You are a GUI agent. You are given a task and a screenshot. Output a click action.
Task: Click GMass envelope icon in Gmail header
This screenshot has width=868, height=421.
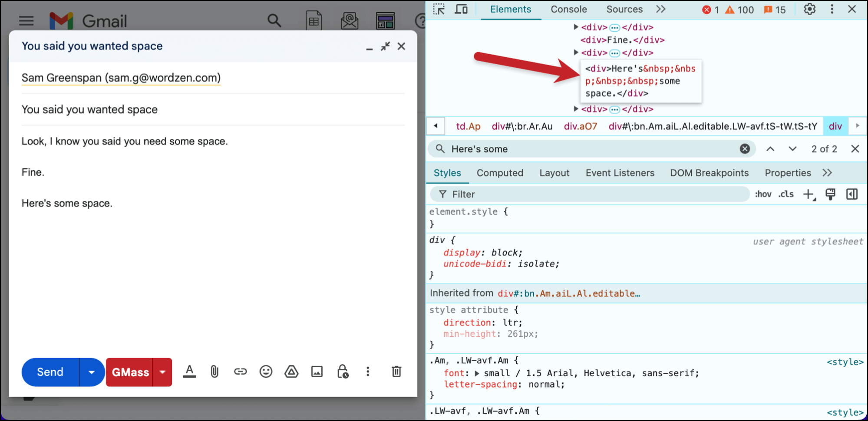pos(350,20)
